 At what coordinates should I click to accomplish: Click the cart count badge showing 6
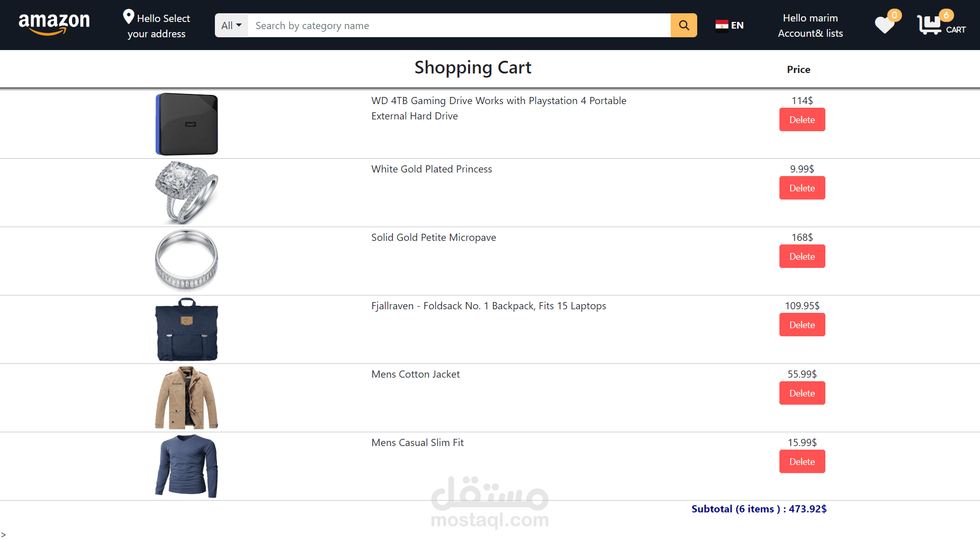point(946,15)
